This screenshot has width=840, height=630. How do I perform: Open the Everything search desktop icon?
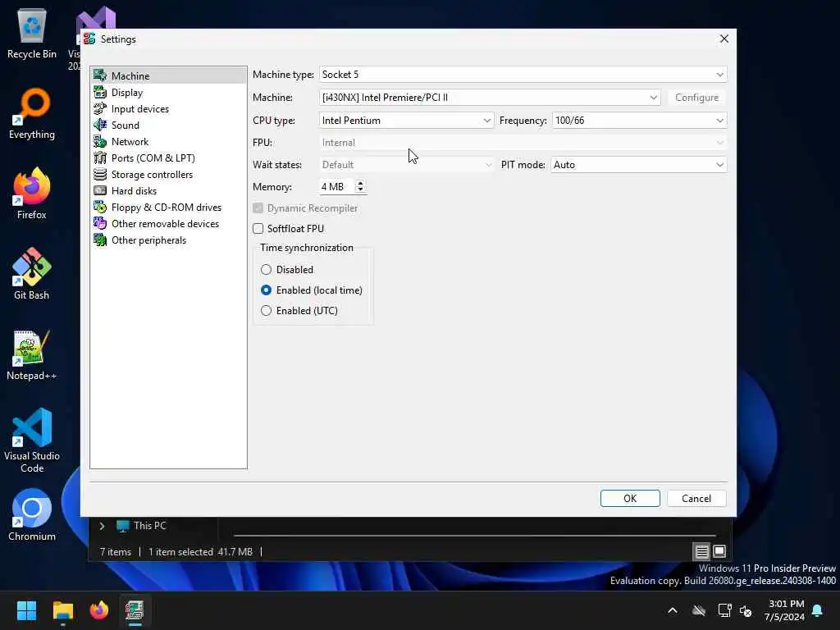(32, 113)
